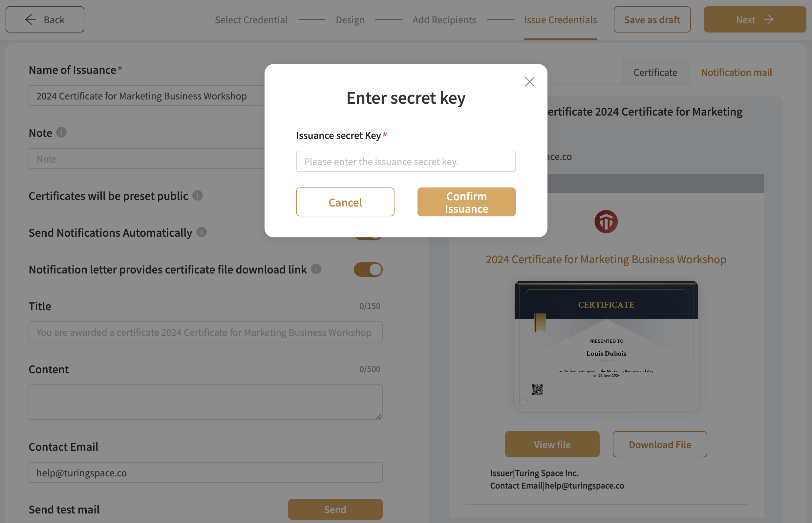Click info icon for Send Notifications Automatically

coord(201,232)
